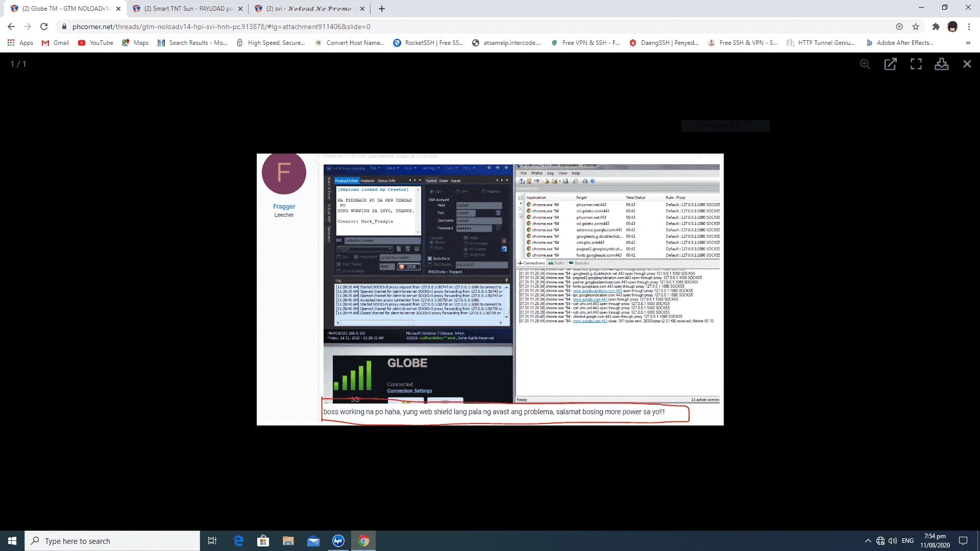Open DaengSSH | Penyed... bookmark

(664, 43)
